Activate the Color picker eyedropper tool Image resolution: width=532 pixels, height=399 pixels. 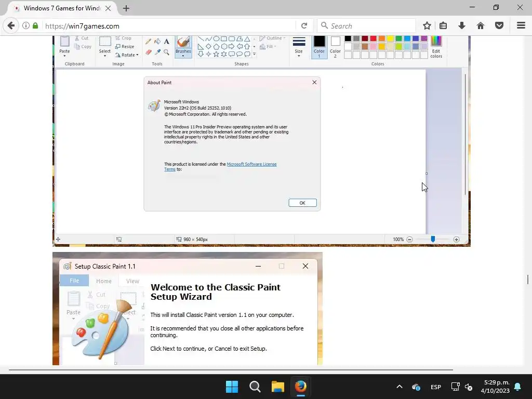[x=157, y=52]
